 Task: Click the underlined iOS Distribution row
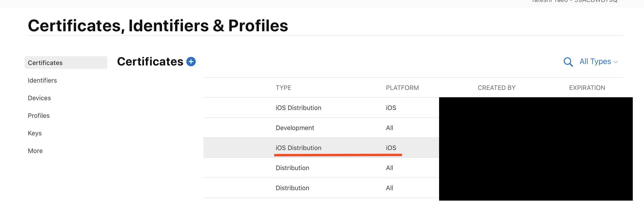point(298,148)
